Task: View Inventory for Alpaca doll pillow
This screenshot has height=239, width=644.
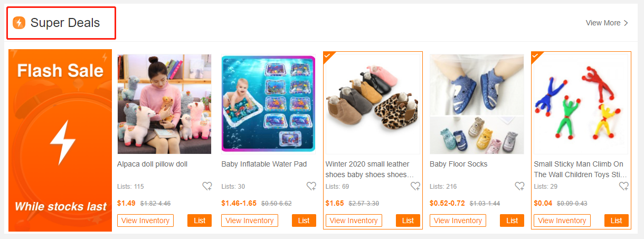Action: (x=145, y=220)
